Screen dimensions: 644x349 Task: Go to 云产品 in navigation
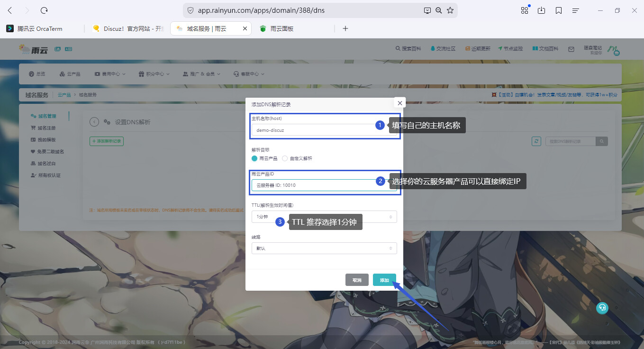70,74
